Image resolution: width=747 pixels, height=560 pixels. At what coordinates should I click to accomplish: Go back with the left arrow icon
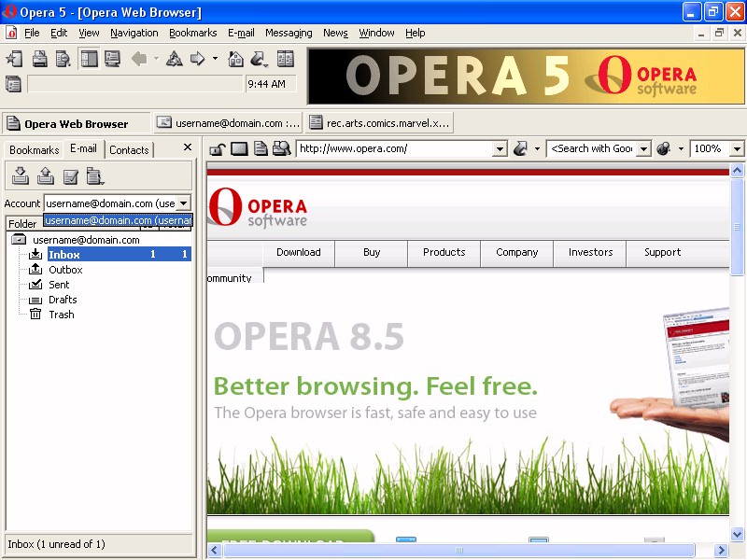(x=139, y=59)
